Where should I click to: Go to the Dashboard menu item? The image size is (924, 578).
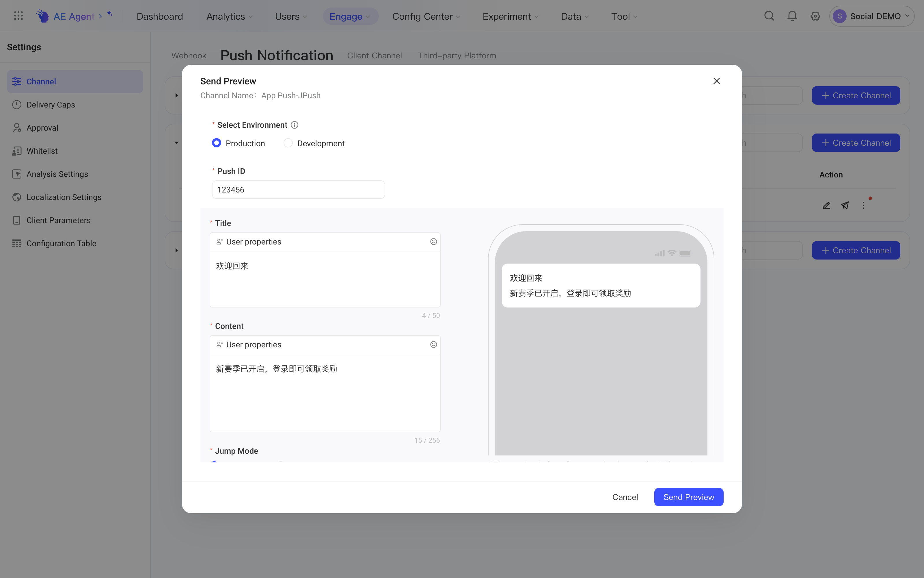[160, 16]
